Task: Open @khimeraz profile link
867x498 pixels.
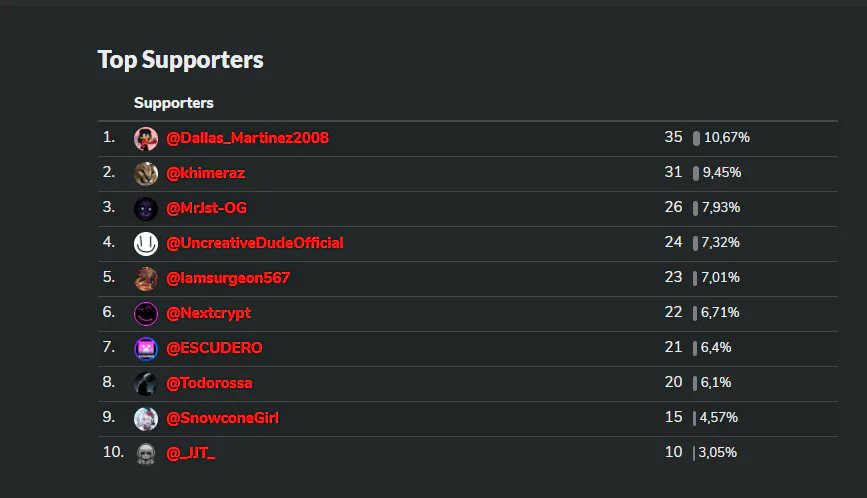Action: click(205, 173)
